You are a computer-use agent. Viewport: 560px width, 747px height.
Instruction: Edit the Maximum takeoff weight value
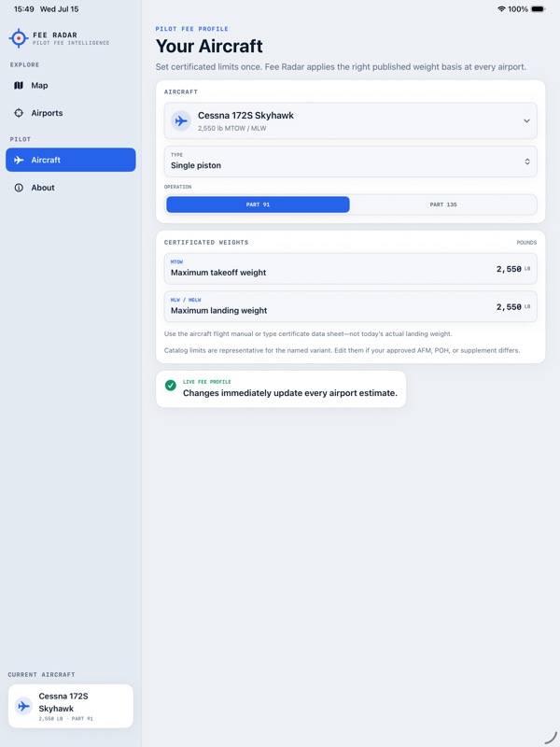click(509, 269)
